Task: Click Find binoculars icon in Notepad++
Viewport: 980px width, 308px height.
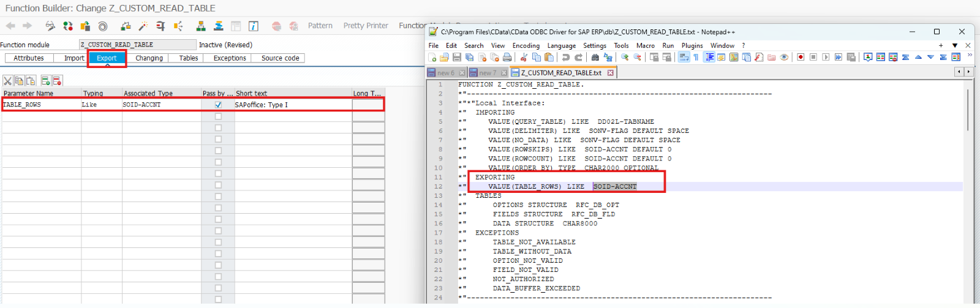Action: 595,57
